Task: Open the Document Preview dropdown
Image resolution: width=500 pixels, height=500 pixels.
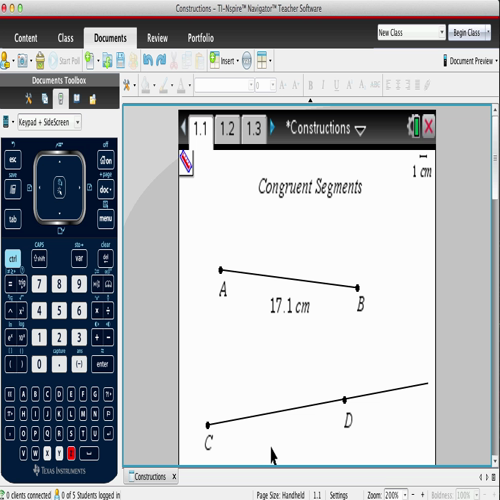Action: click(x=496, y=61)
